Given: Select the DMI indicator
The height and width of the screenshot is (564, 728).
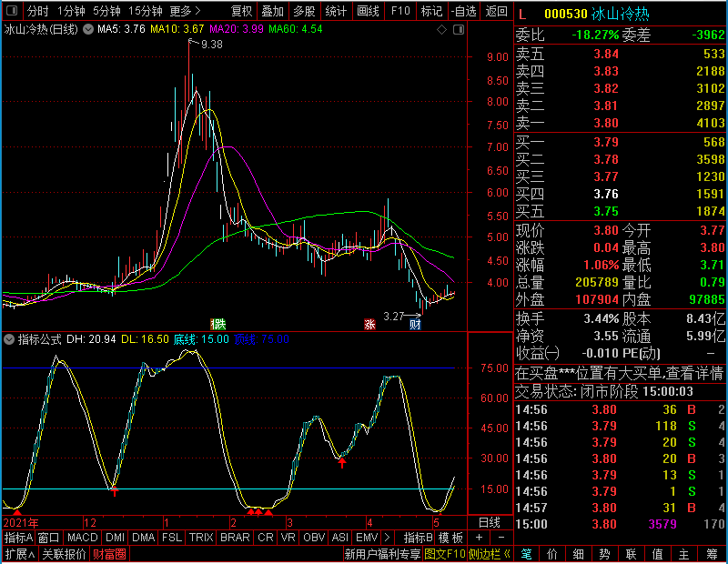Looking at the screenshot, I should (115, 538).
